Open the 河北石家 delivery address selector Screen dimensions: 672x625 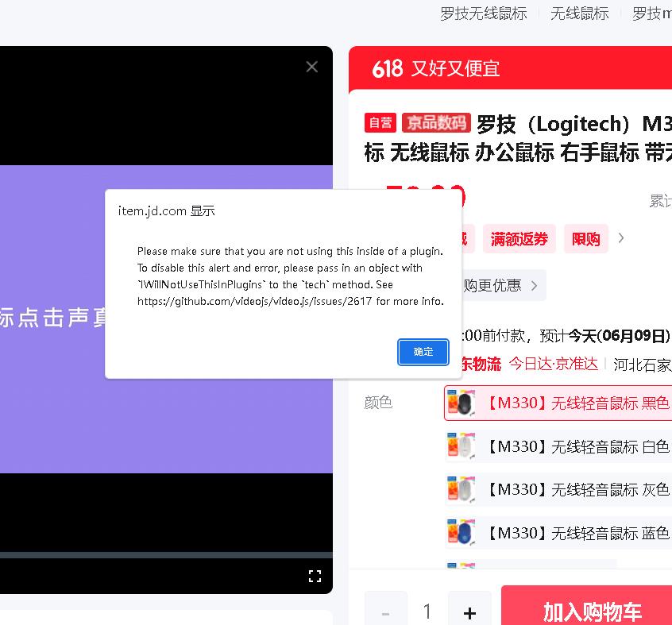click(643, 365)
